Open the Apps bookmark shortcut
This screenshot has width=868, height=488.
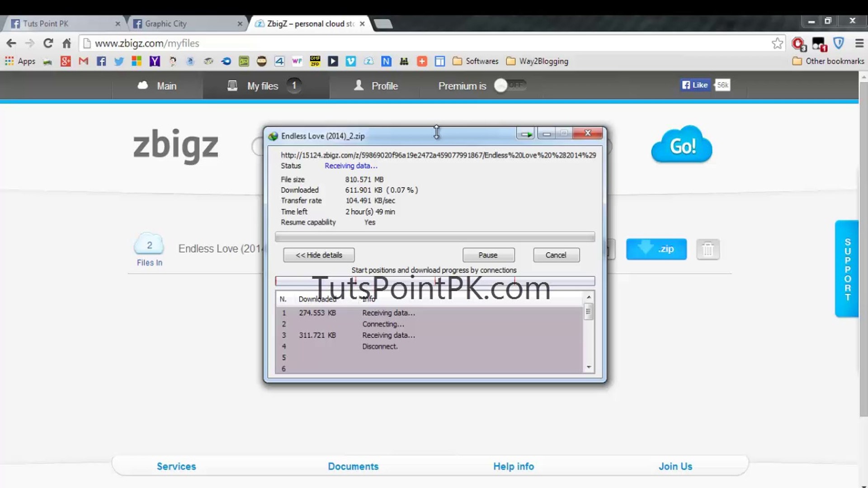click(20, 61)
